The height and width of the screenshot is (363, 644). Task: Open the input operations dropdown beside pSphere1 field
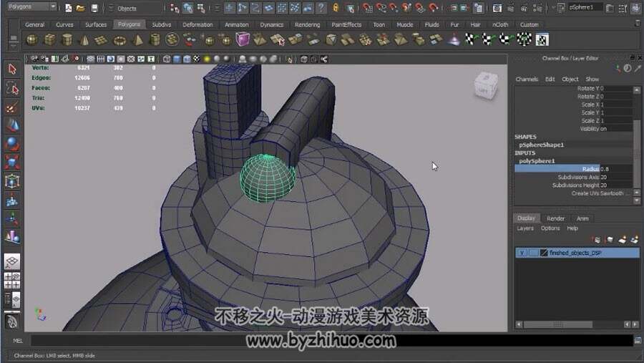point(560,8)
